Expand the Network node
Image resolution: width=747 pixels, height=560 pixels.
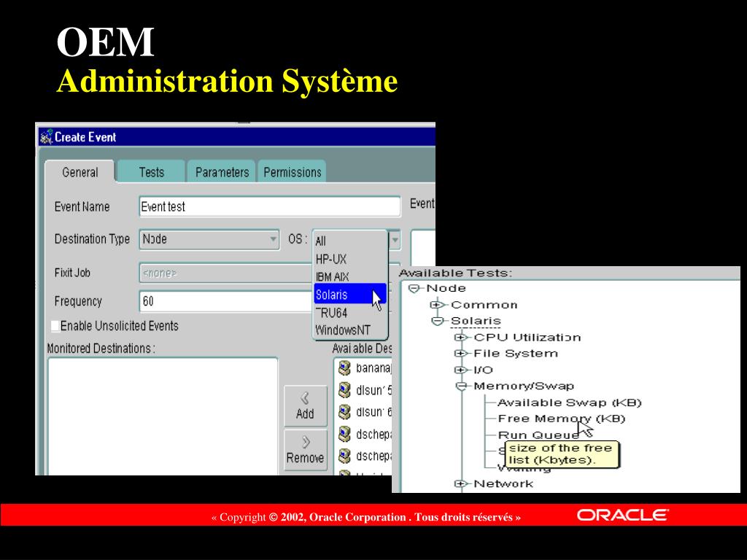(460, 484)
